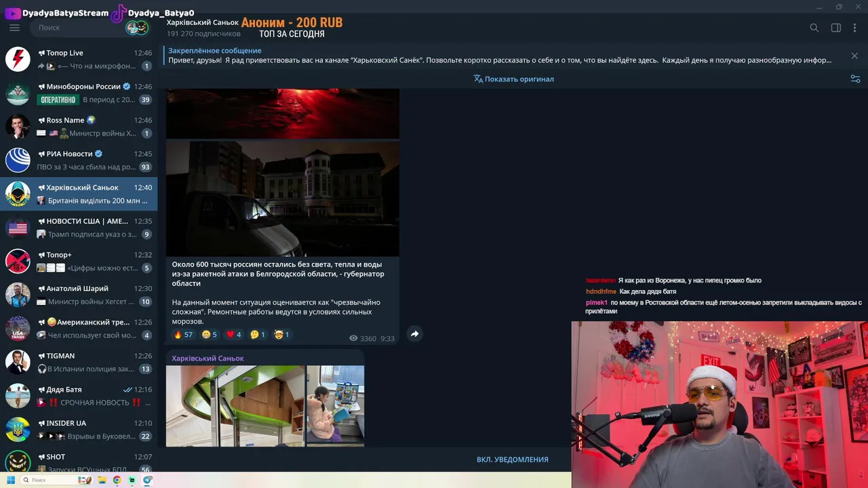
Task: Open the photo of girl with toys
Action: 336,406
